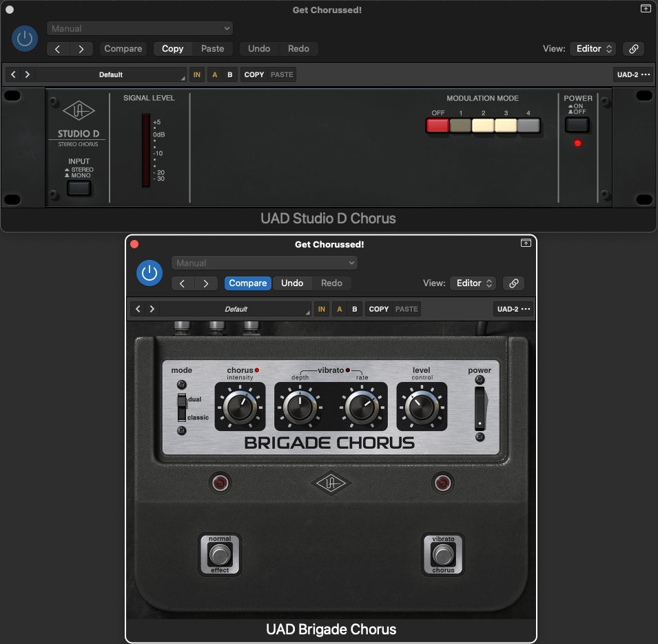Click the chain-link icon in the Brigade header

(x=515, y=283)
